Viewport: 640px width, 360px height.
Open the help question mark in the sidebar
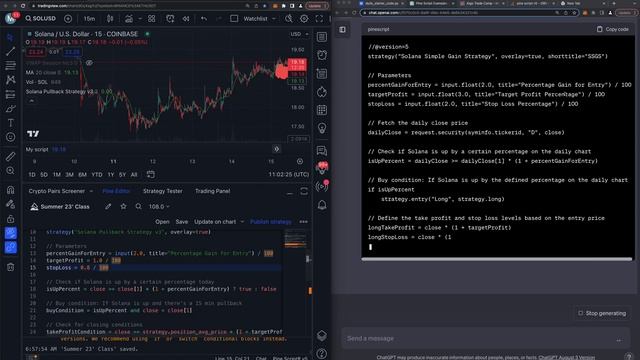322,353
